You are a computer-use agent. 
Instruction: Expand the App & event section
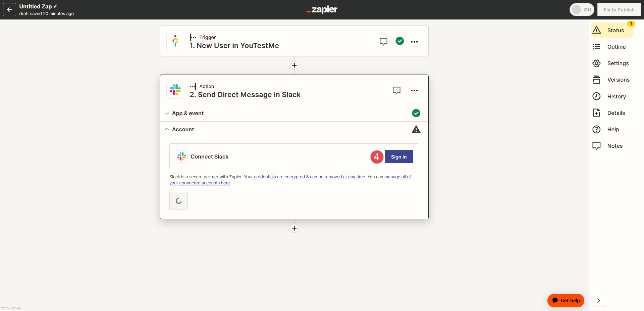pyautogui.click(x=294, y=113)
